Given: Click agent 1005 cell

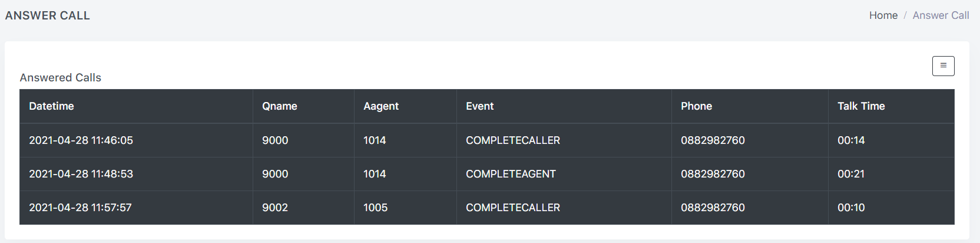Looking at the screenshot, I should click(375, 208).
